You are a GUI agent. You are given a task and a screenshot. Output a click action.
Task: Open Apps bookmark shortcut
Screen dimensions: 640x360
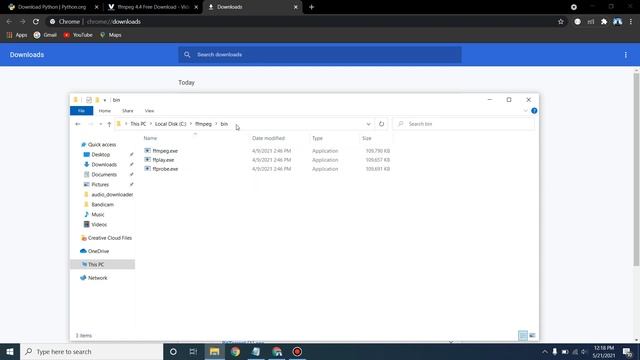(x=17, y=35)
